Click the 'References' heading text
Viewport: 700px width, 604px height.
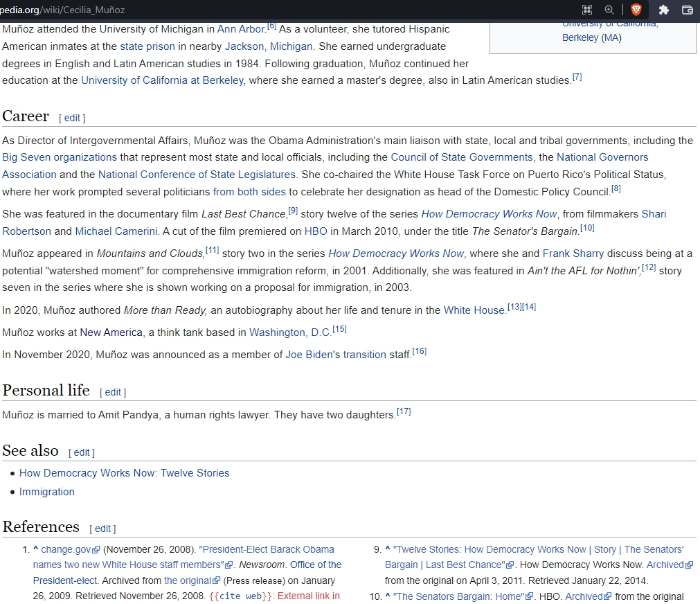[x=41, y=526]
